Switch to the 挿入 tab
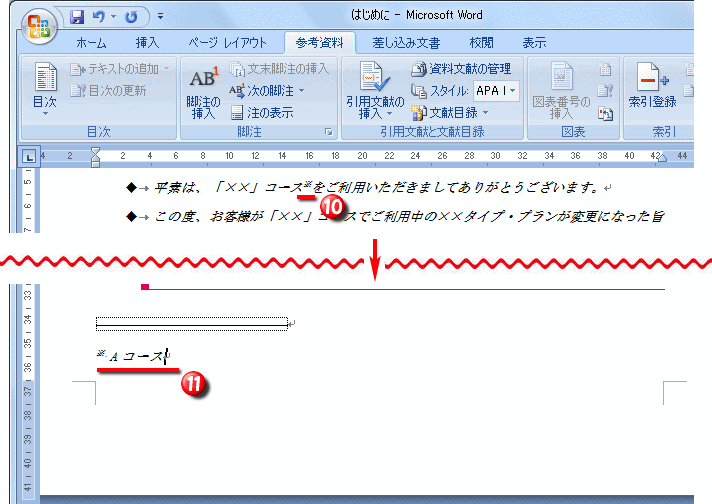The height and width of the screenshot is (504, 712). (x=148, y=43)
